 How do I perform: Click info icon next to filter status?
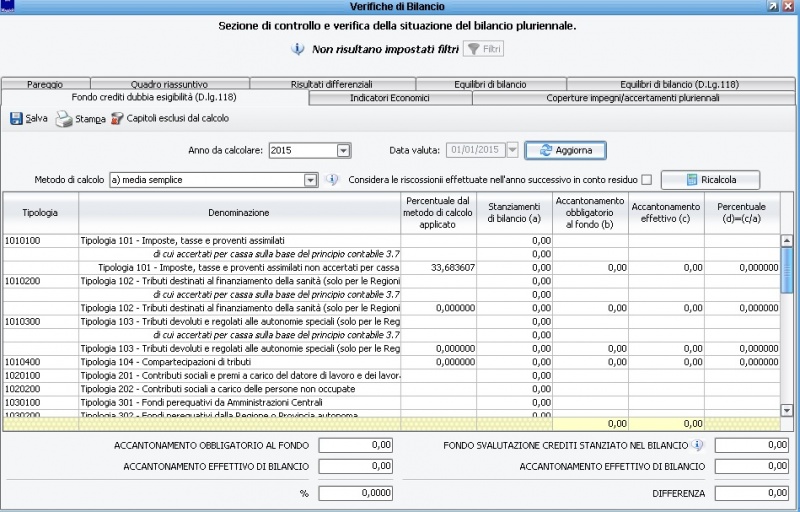(x=297, y=48)
